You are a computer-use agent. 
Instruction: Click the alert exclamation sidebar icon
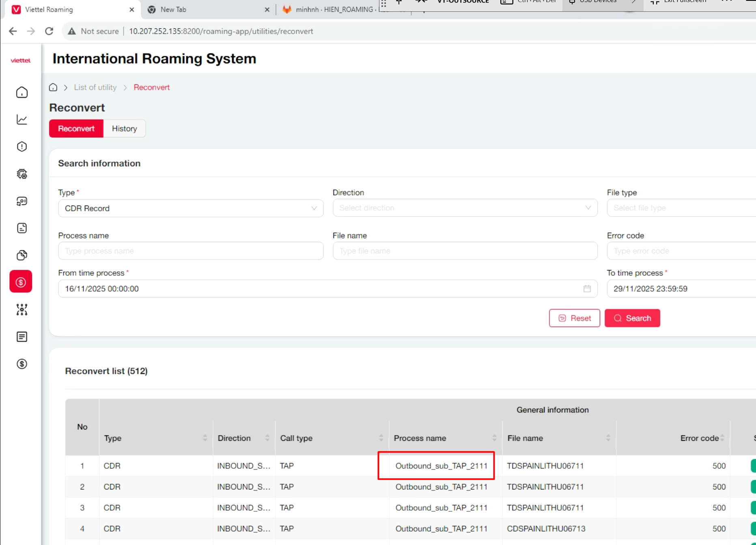(x=22, y=147)
